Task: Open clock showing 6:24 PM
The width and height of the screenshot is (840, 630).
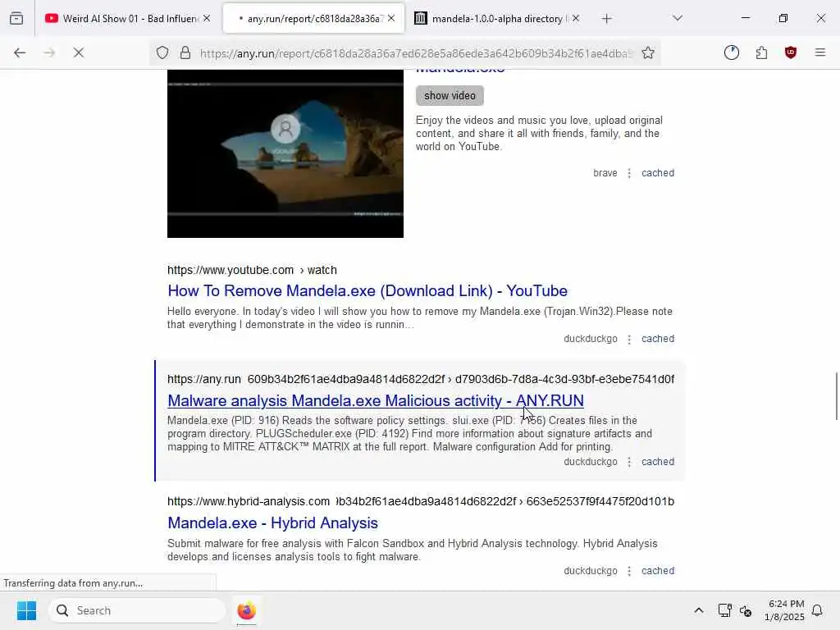Action: click(x=785, y=610)
